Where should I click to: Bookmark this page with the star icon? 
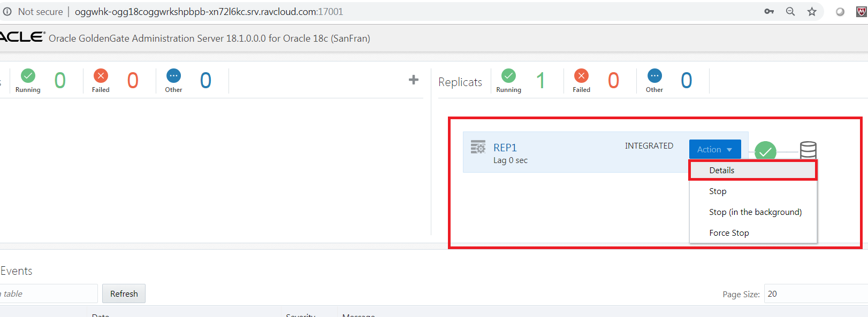812,11
